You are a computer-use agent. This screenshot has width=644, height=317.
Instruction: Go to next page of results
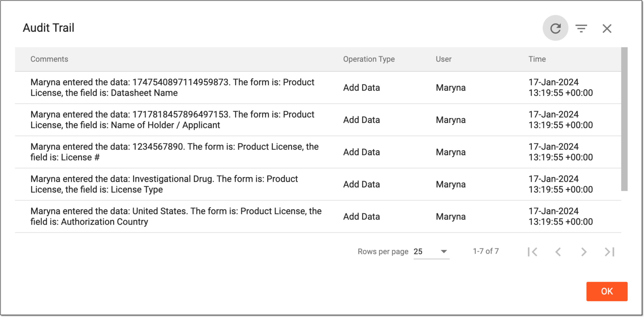click(x=584, y=252)
